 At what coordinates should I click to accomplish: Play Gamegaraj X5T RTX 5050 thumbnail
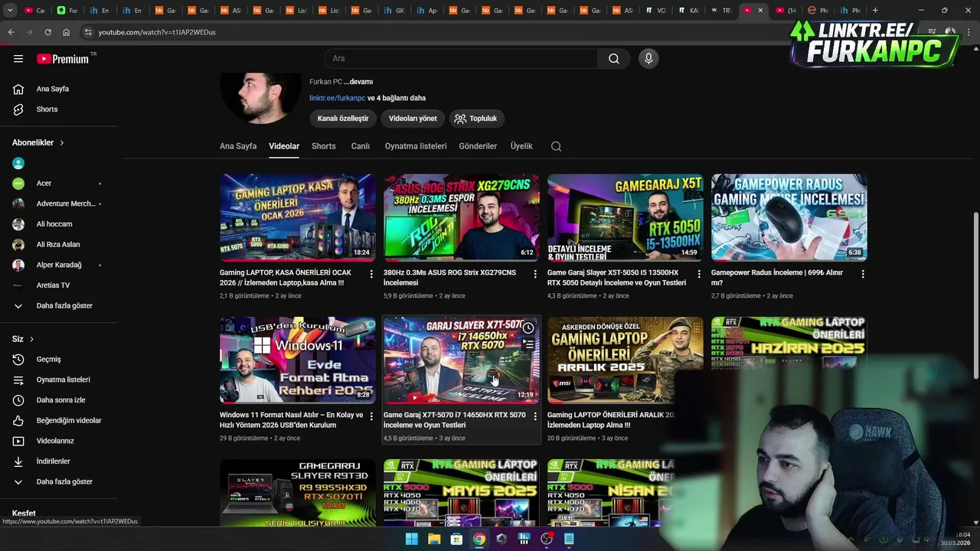[625, 217]
